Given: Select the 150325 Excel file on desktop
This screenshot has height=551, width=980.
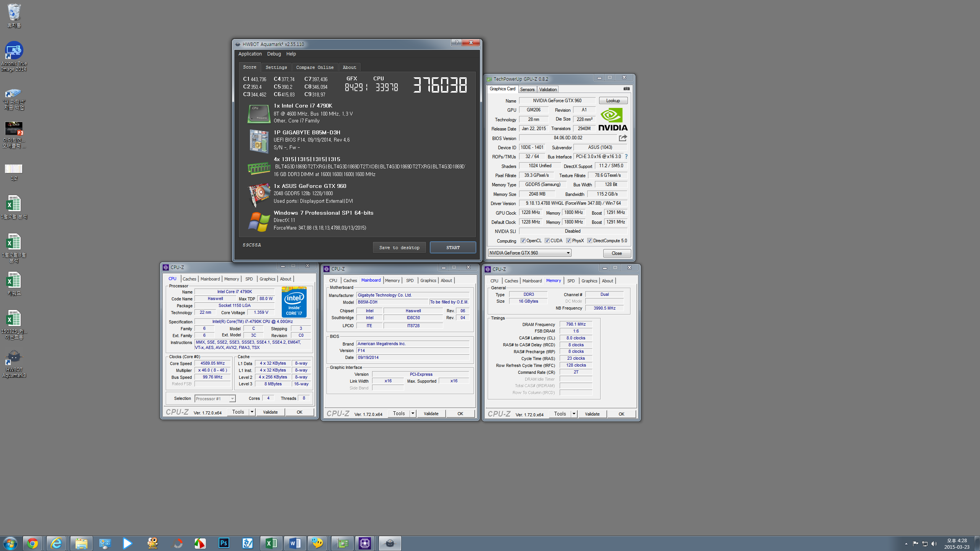Looking at the screenshot, I should click(14, 325).
